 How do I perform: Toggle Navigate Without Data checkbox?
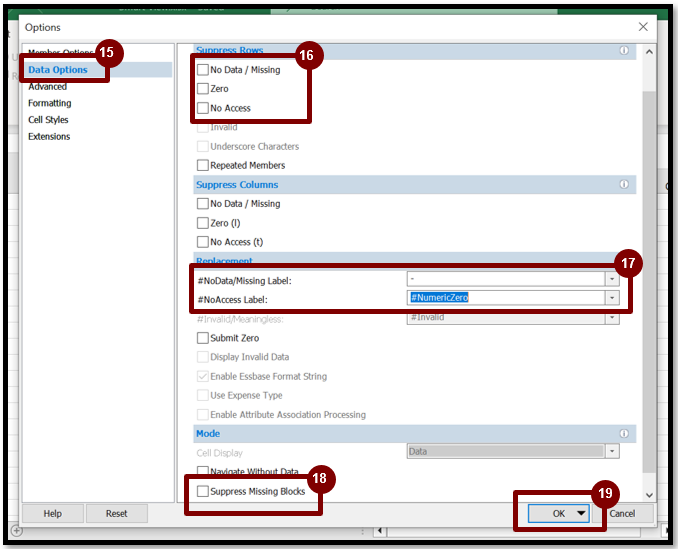pos(202,471)
